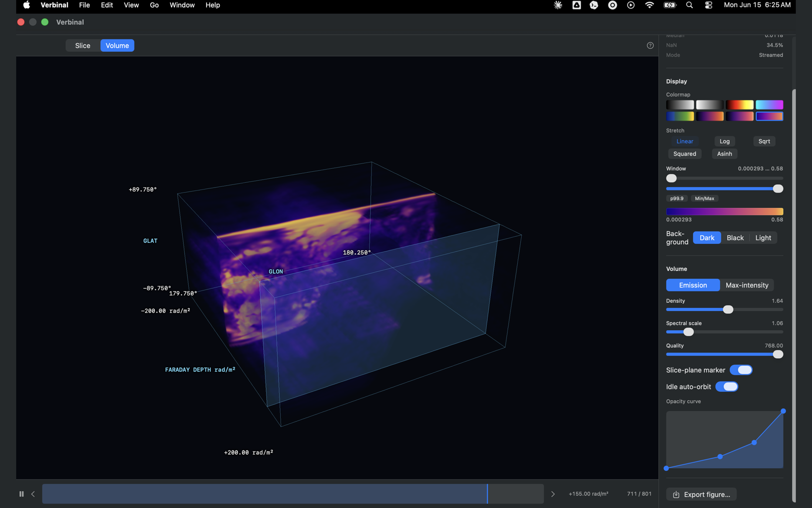The width and height of the screenshot is (812, 508).
Task: Click the menu bar clock Mon Jun 15
Action: pyautogui.click(x=757, y=5)
